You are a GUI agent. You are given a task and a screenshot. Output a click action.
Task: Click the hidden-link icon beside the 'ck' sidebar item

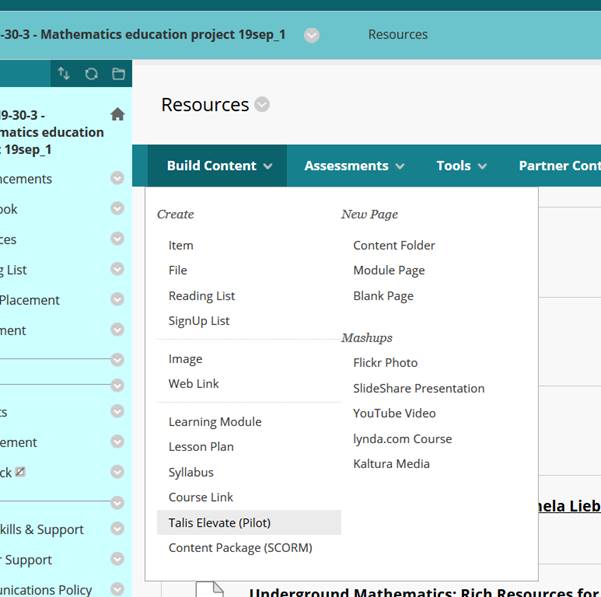(x=20, y=472)
